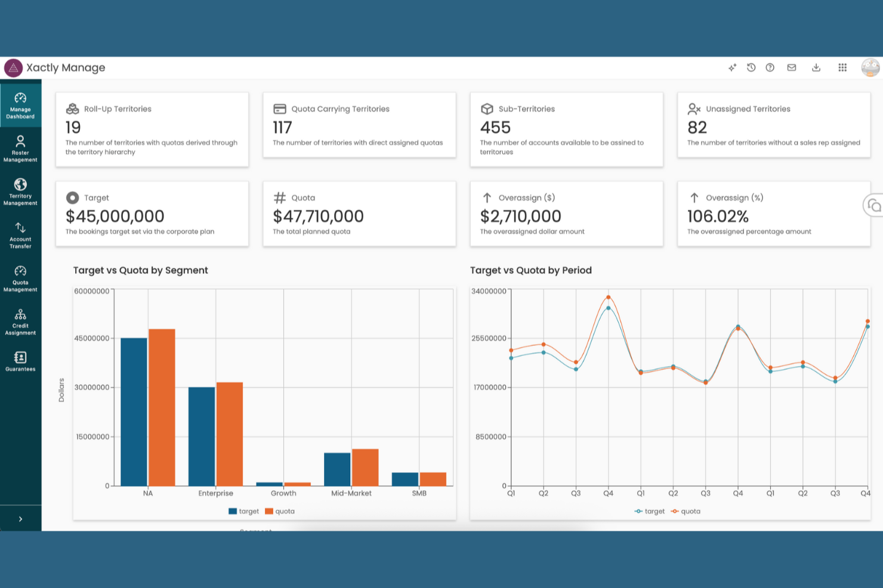Open the help question mark icon

pyautogui.click(x=770, y=68)
